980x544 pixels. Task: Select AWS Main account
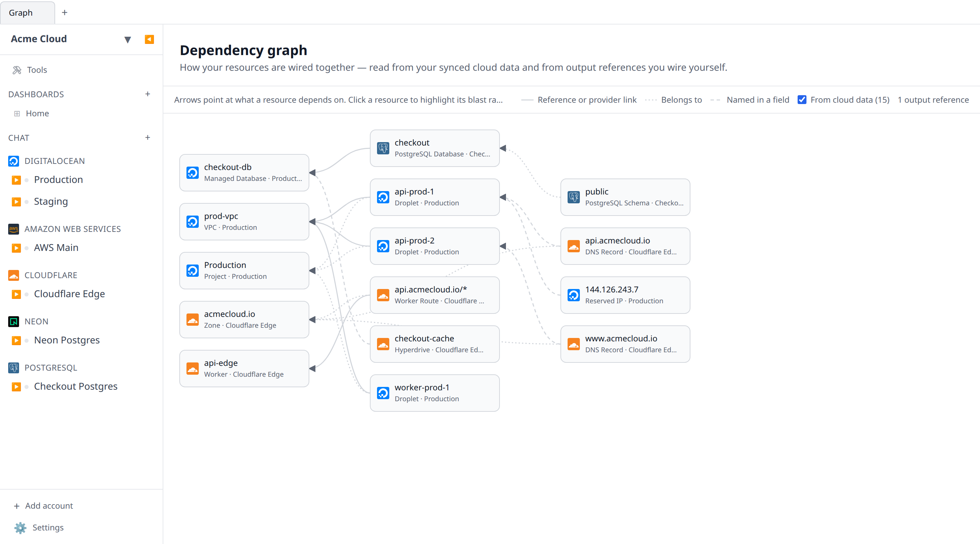tap(56, 248)
